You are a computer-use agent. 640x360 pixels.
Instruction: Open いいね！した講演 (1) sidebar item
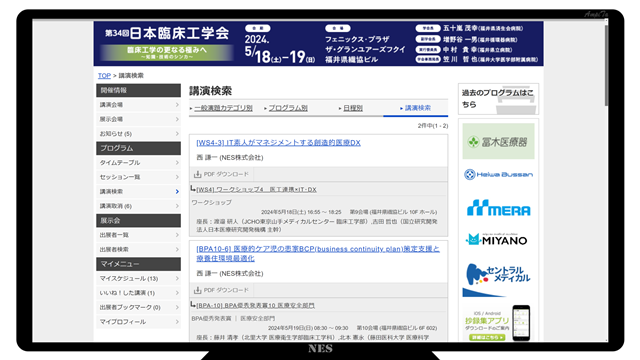138,293
